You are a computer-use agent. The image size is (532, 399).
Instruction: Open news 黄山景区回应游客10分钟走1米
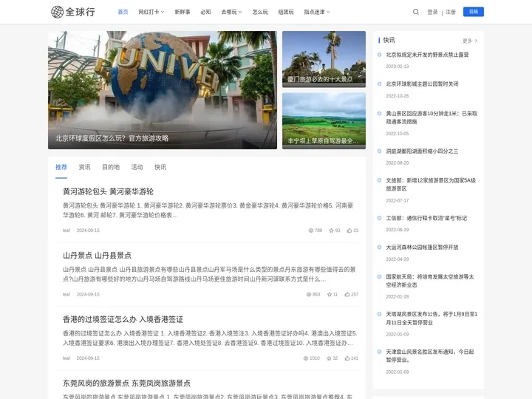[x=432, y=117]
